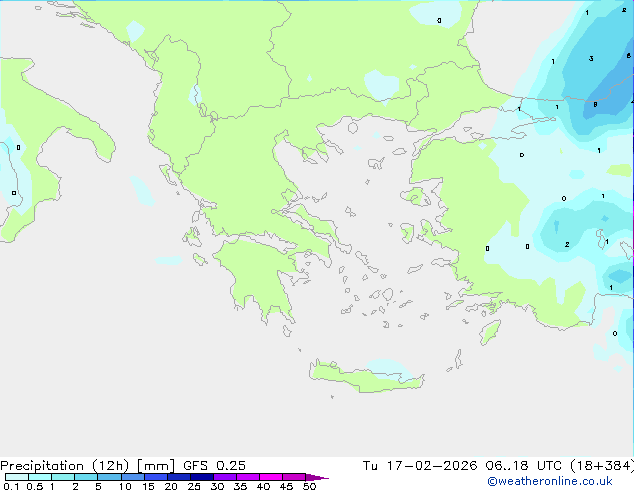Select the 10–15 mm blue legend swatch
The width and height of the screenshot is (634, 490).
point(132,477)
